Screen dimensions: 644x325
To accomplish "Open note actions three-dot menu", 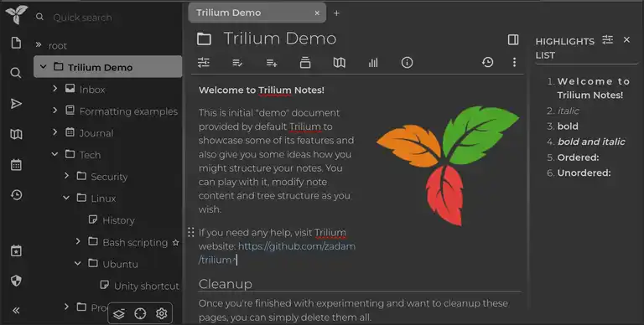I will pyautogui.click(x=514, y=62).
